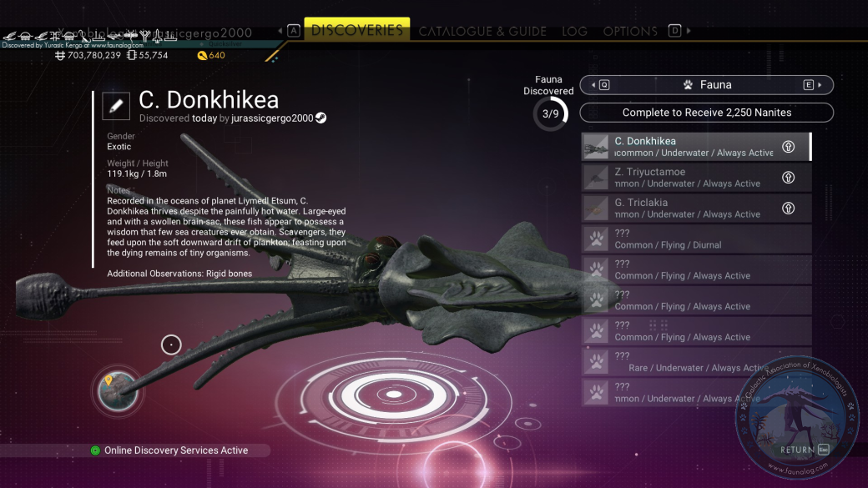Click the upload icon on G. Triclakia row
This screenshot has height=488, width=868.
click(788, 208)
